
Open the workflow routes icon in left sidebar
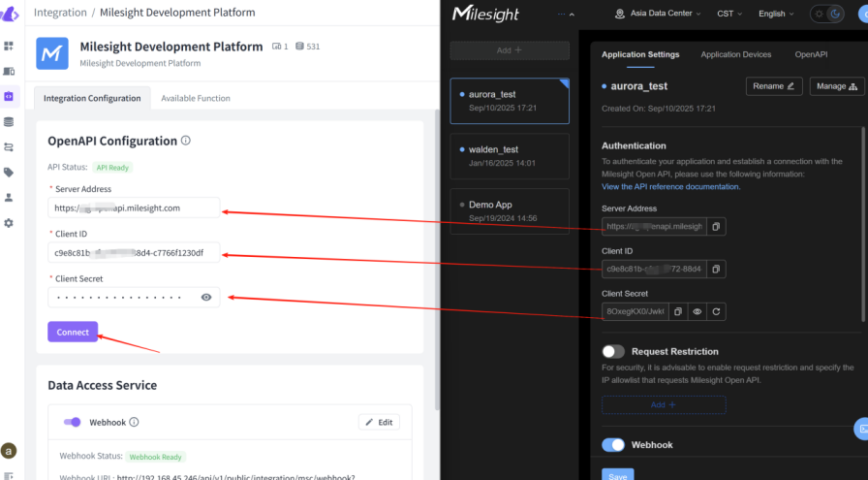tap(9, 147)
